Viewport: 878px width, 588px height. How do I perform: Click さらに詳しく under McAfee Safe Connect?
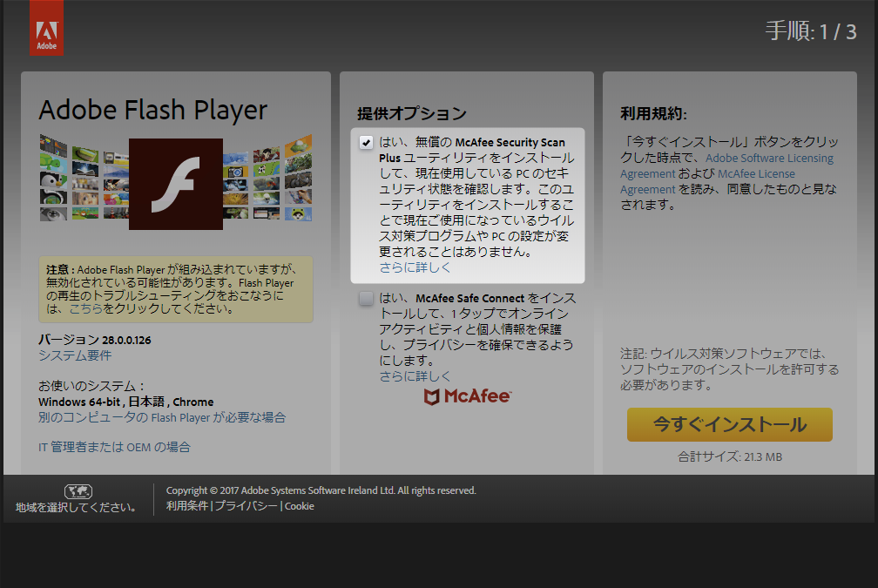pos(415,376)
